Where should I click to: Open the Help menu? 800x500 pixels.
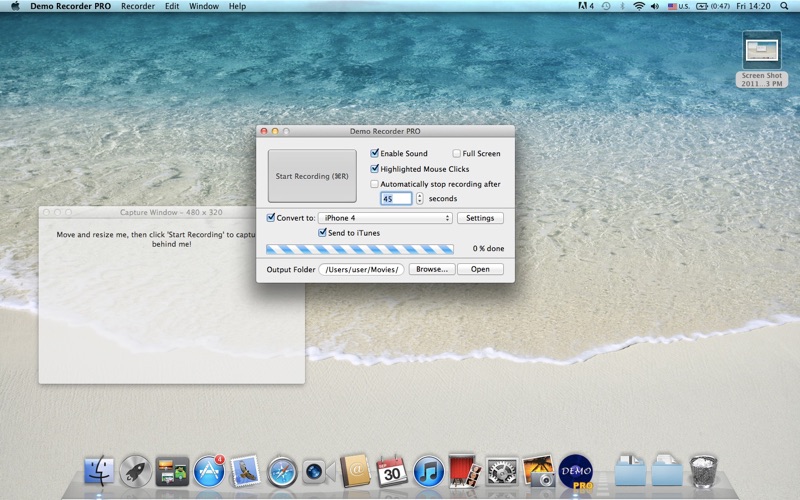237,6
